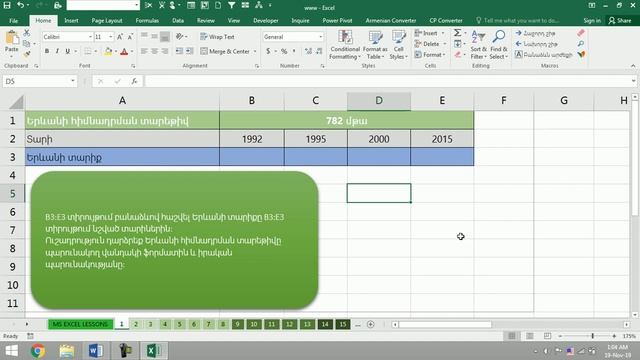Decrease the cell indent

179,51
